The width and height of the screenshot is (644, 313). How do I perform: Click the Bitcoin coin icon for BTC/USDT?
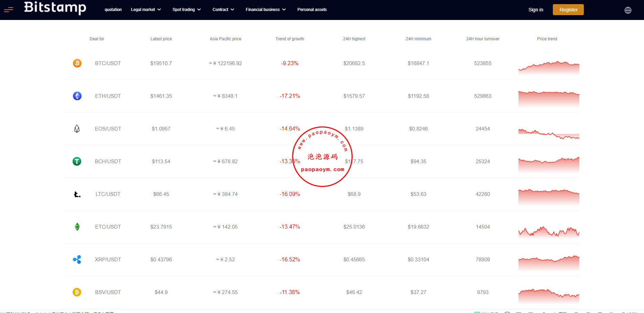click(x=77, y=63)
